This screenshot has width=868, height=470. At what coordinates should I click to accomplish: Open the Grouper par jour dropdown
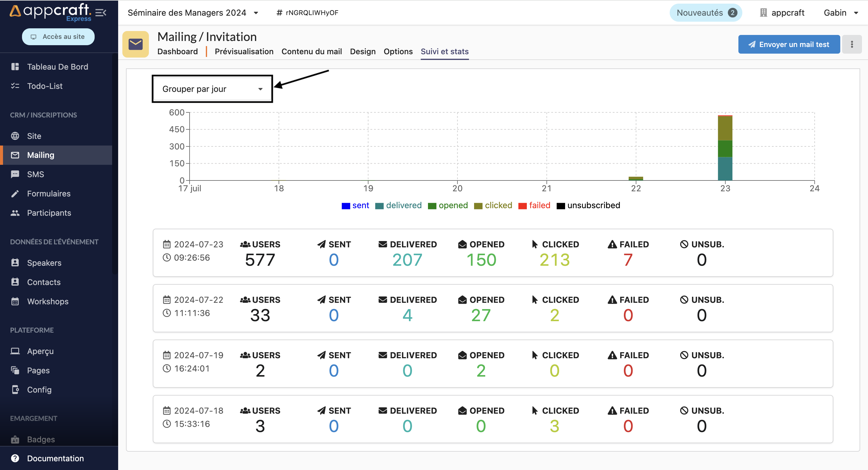tap(212, 89)
